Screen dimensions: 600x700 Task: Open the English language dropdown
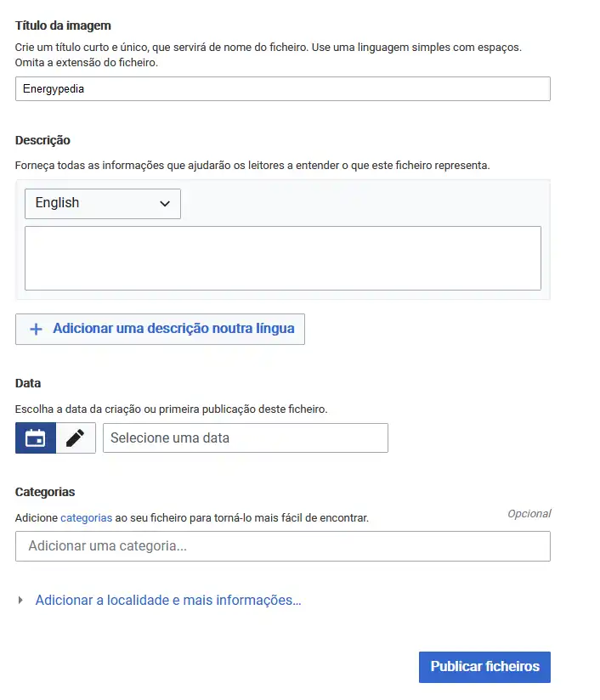(102, 203)
